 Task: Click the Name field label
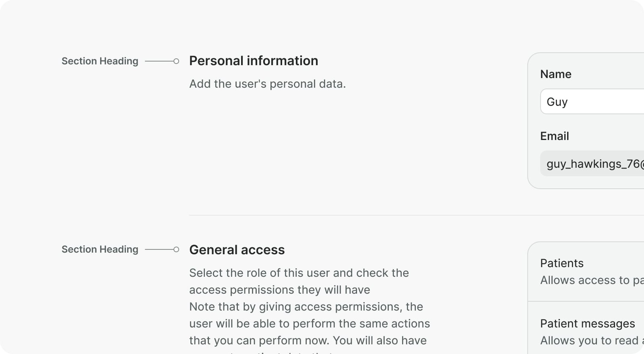coord(555,74)
